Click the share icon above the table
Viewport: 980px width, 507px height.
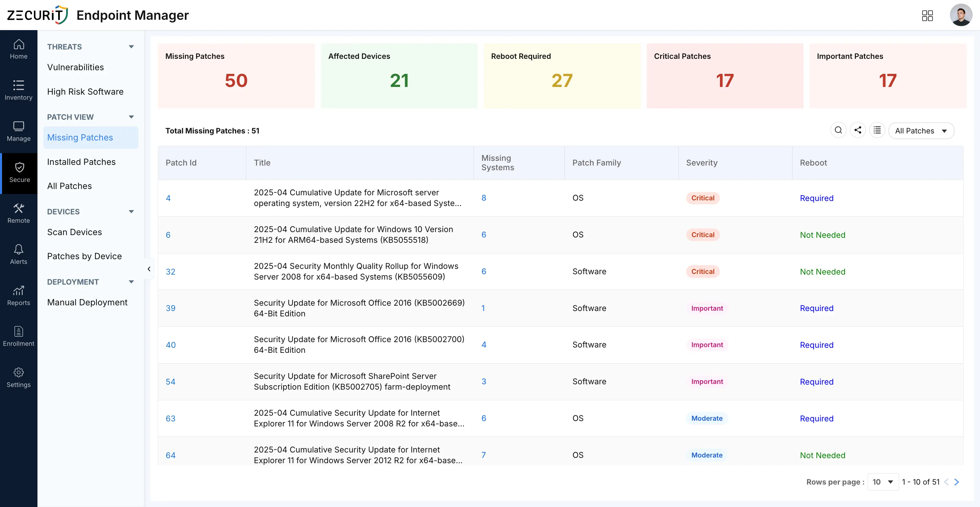858,130
